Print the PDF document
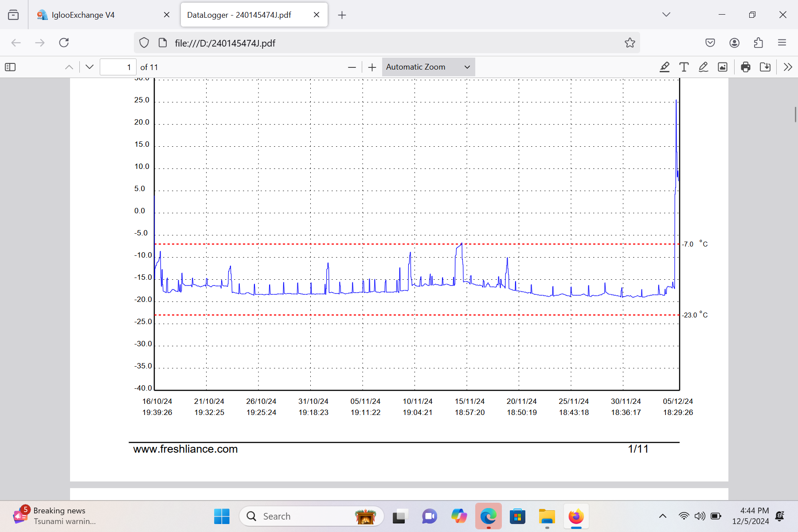Viewport: 798px width, 532px height. tap(746, 67)
